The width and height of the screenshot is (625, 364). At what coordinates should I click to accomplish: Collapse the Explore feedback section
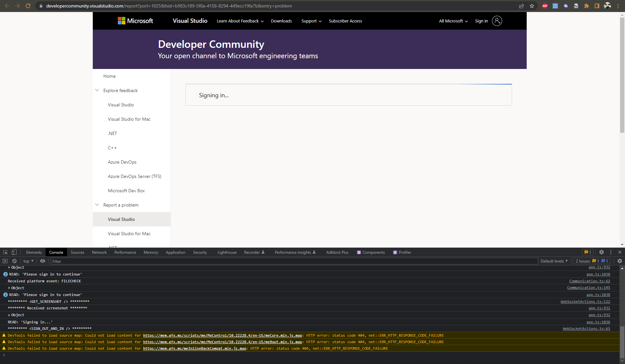coord(97,90)
